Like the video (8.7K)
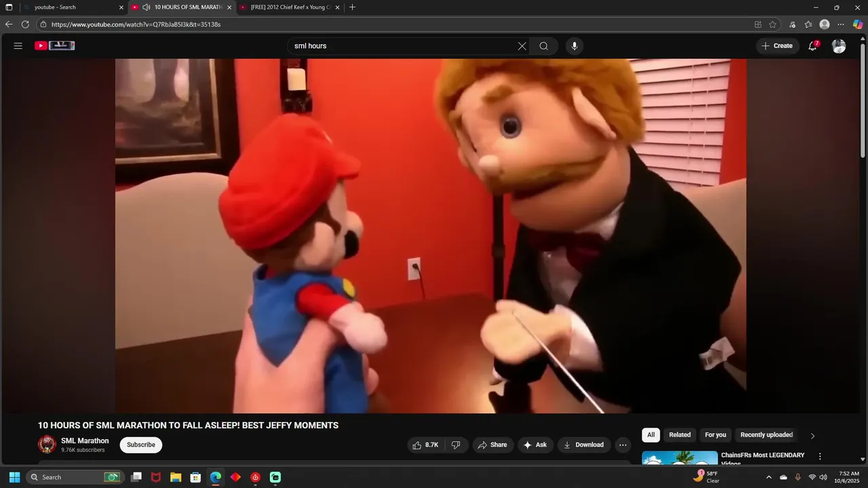868x488 pixels. pyautogui.click(x=425, y=445)
